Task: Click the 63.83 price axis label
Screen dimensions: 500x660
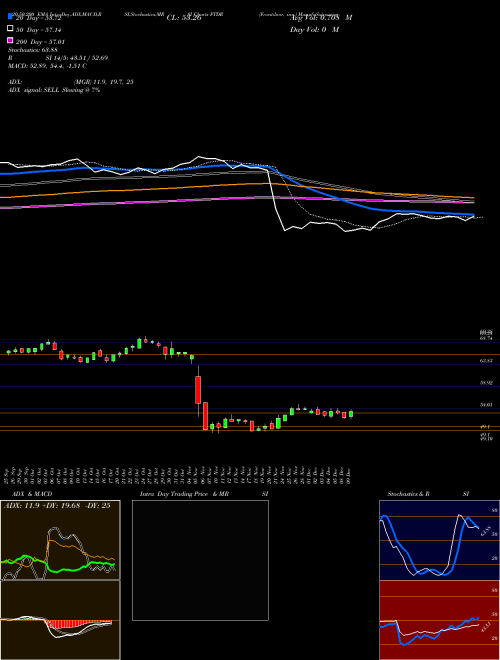Action: (487, 361)
